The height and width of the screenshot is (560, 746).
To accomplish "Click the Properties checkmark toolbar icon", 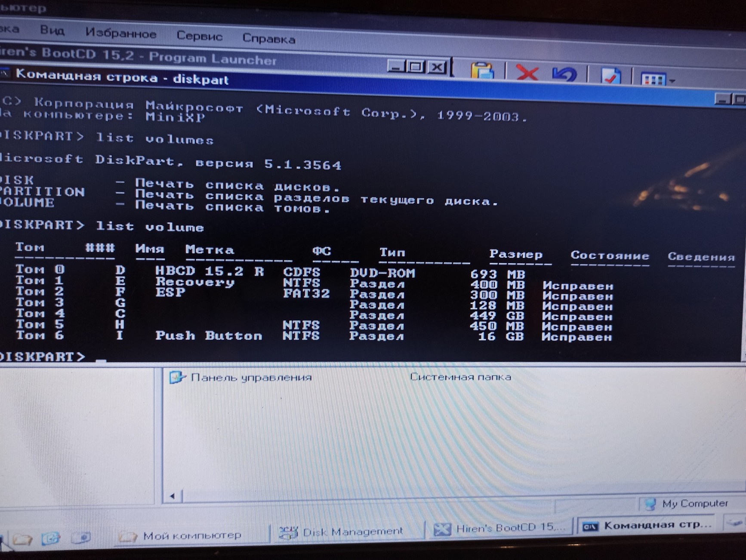I will tap(610, 76).
